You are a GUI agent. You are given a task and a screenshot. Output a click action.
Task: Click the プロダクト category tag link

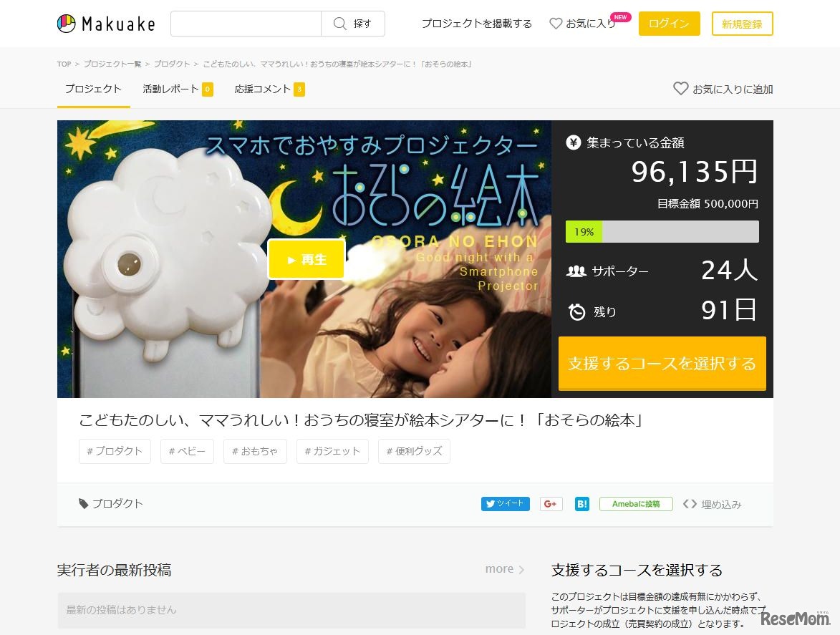pos(111,504)
